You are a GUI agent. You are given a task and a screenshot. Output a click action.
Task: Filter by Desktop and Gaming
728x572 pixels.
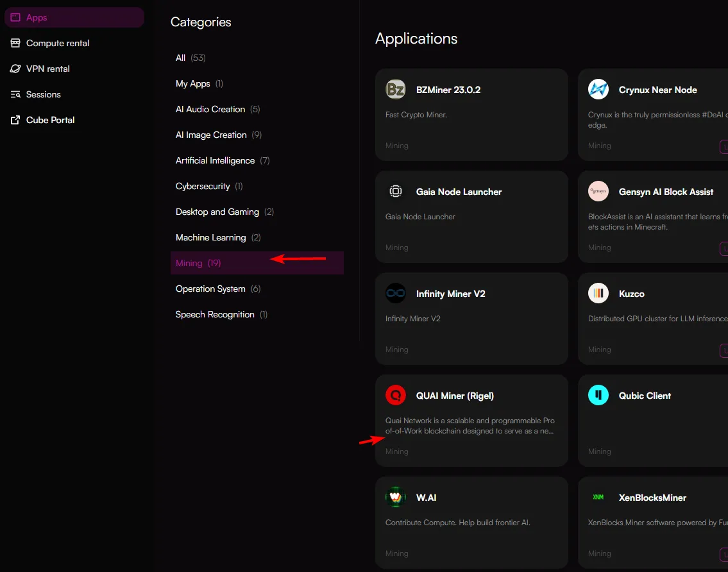224,212
